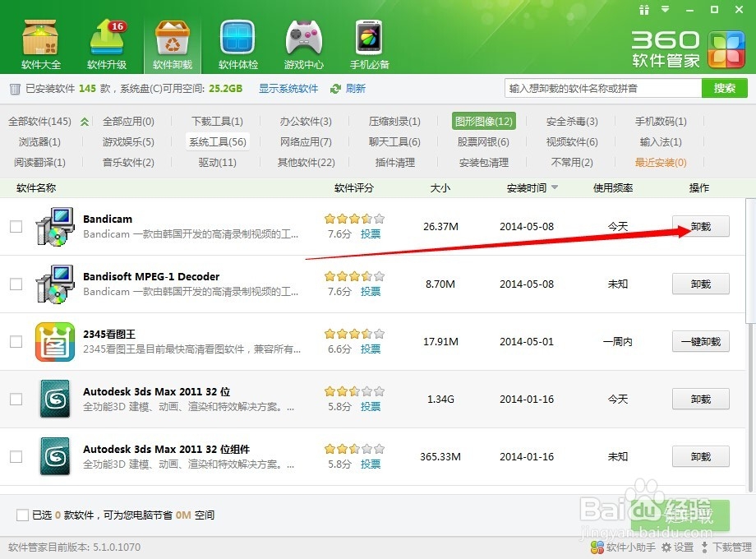Viewport: 756px width, 559px height.
Task: Tick the Bandisoft MPEG-1 Decoder checkbox
Action: [x=16, y=284]
